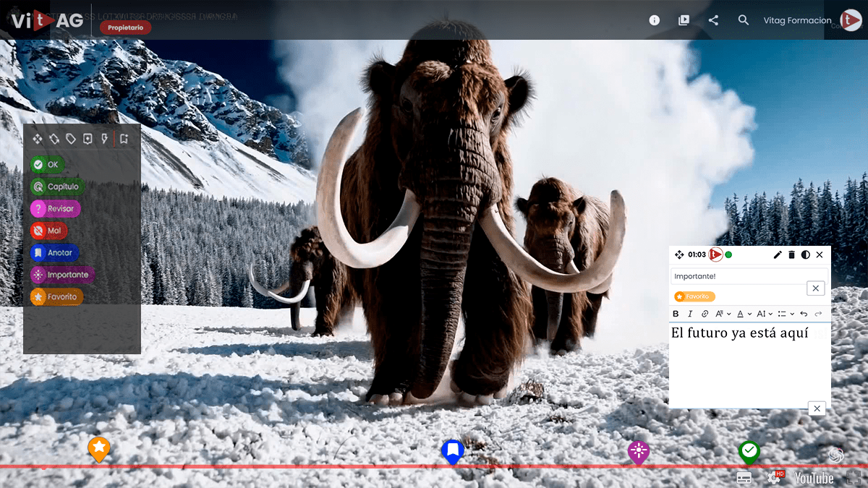The image size is (868, 488).
Task: Apply the green OK tag
Action: click(47, 165)
